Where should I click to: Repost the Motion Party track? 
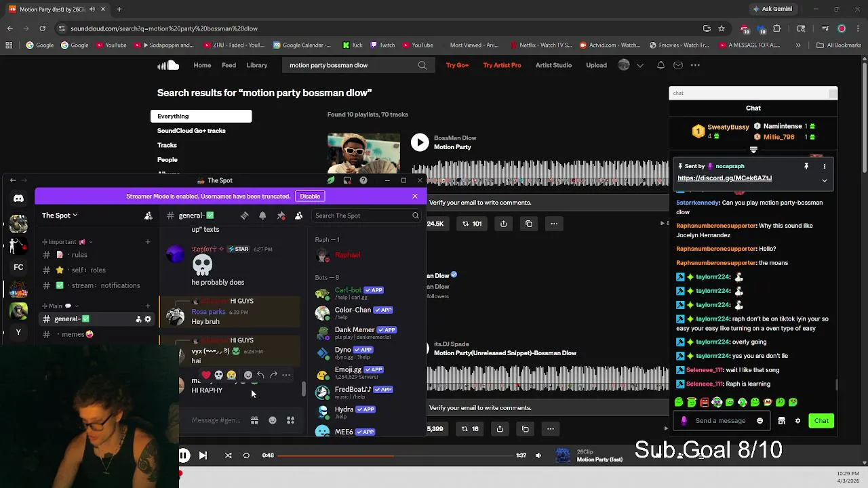coord(472,224)
